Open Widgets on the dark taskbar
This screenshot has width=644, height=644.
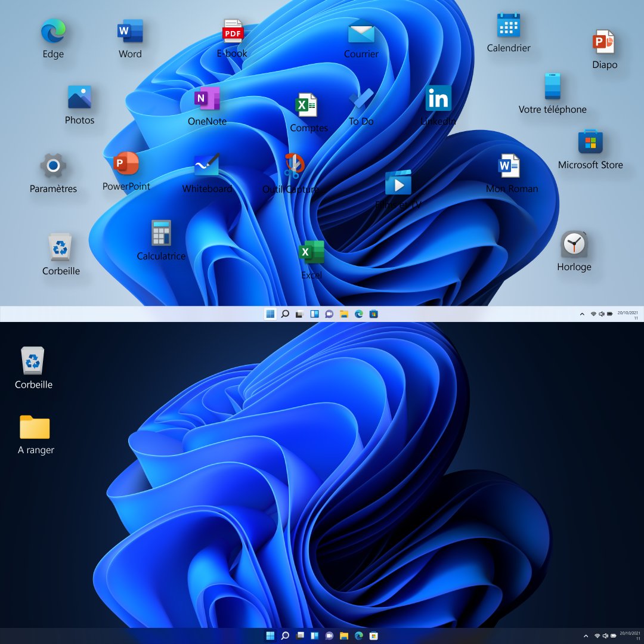(x=314, y=636)
